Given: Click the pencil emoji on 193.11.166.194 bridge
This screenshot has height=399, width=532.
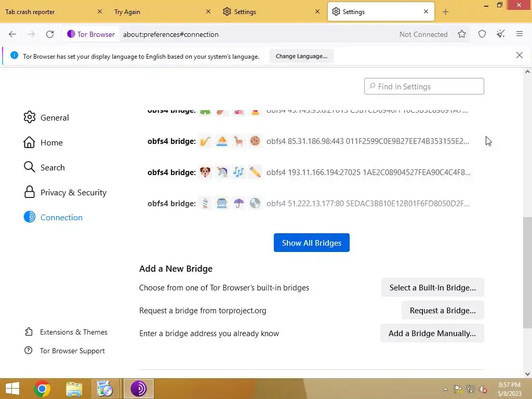Looking at the screenshot, I should click(x=255, y=172).
